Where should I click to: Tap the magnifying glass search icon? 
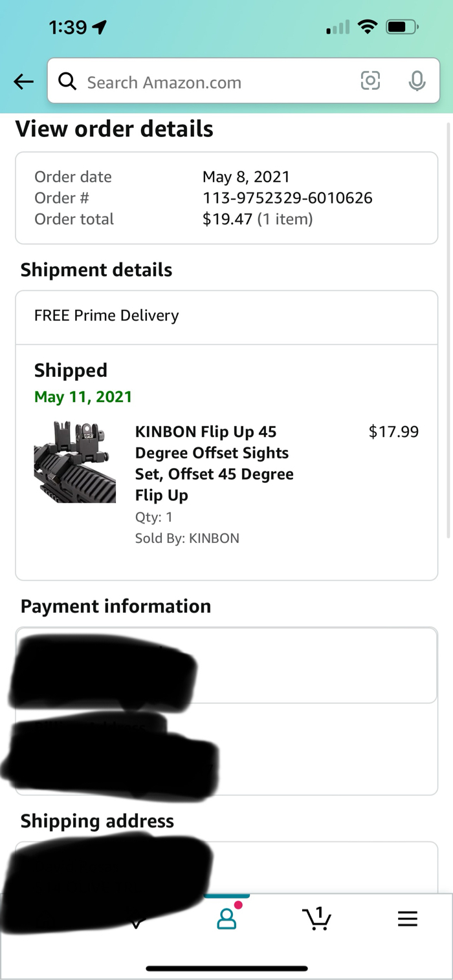point(67,81)
